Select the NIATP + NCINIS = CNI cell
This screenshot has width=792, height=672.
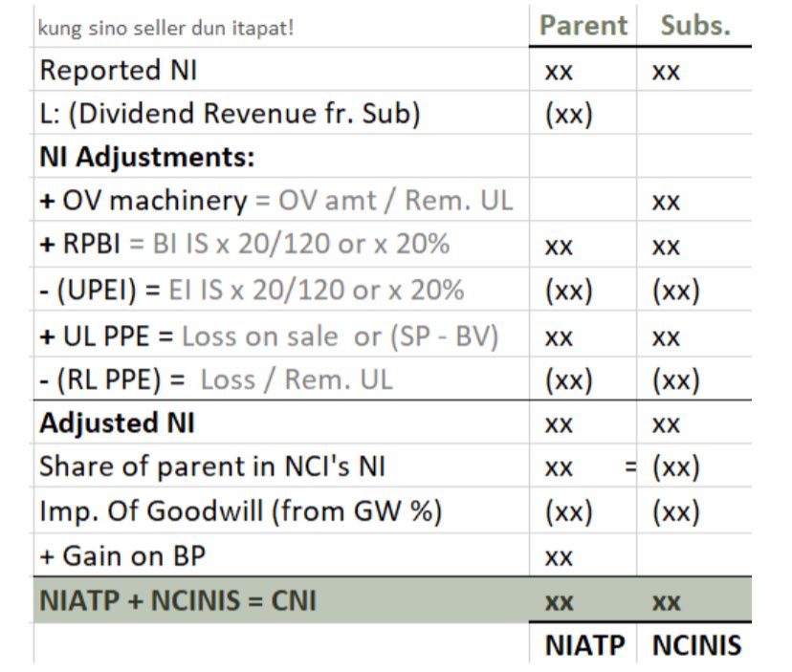[281, 599]
